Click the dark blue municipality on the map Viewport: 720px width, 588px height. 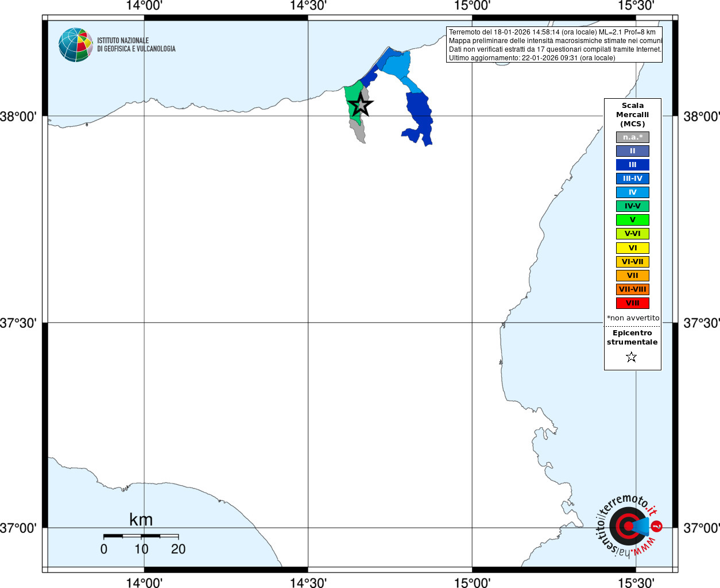point(419,118)
